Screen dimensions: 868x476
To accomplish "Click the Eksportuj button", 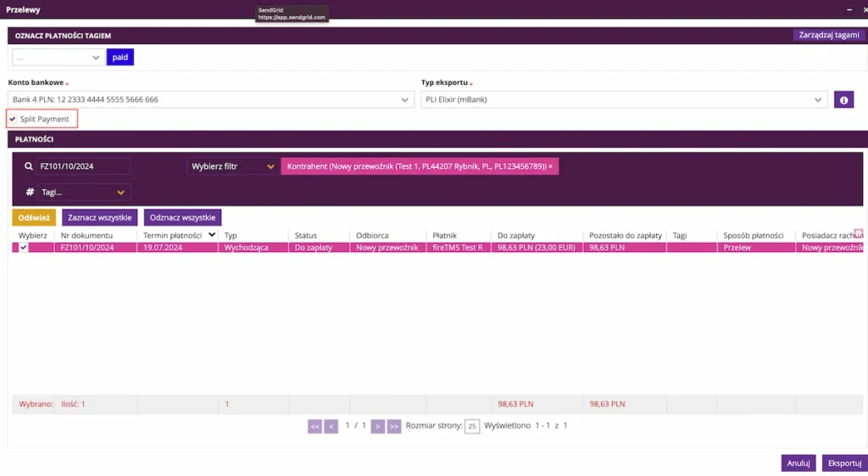I will pos(844,462).
